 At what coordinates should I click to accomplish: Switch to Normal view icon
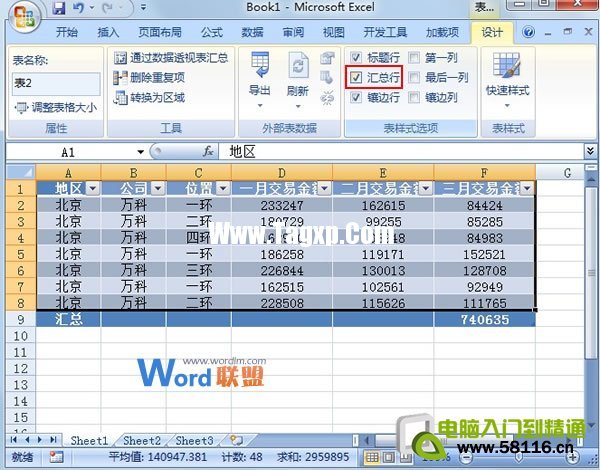click(x=372, y=457)
